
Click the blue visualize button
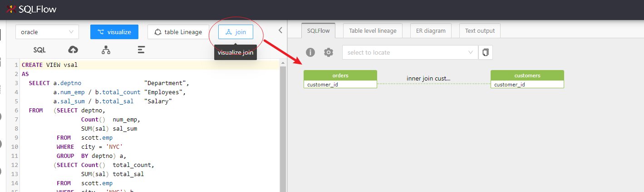[x=114, y=32]
